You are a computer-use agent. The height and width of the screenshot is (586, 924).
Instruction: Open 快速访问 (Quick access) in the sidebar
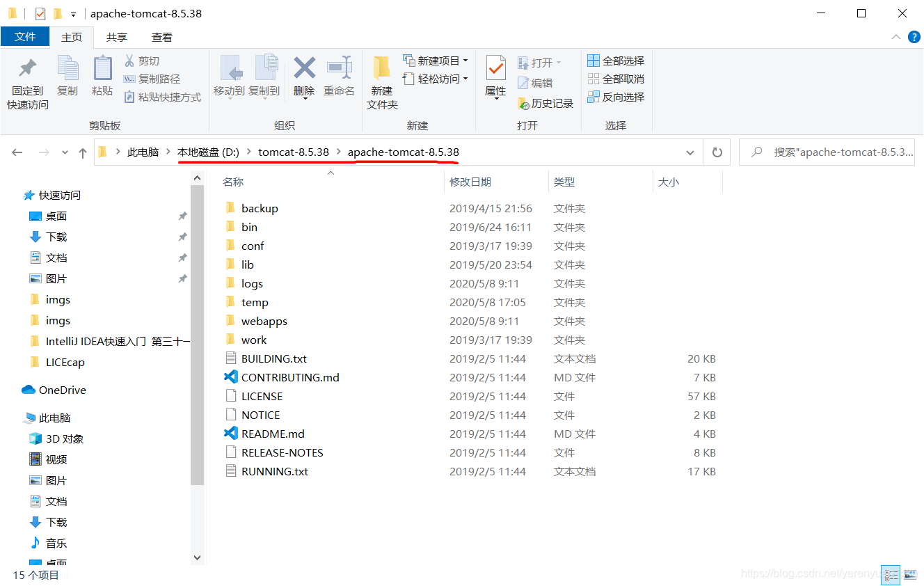(x=59, y=195)
